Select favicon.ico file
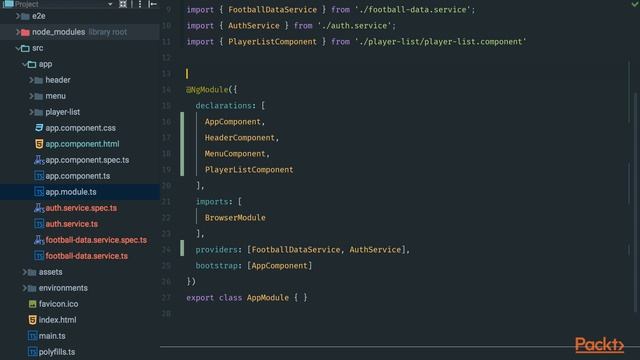Viewport: 640px width, 360px height. 58,304
